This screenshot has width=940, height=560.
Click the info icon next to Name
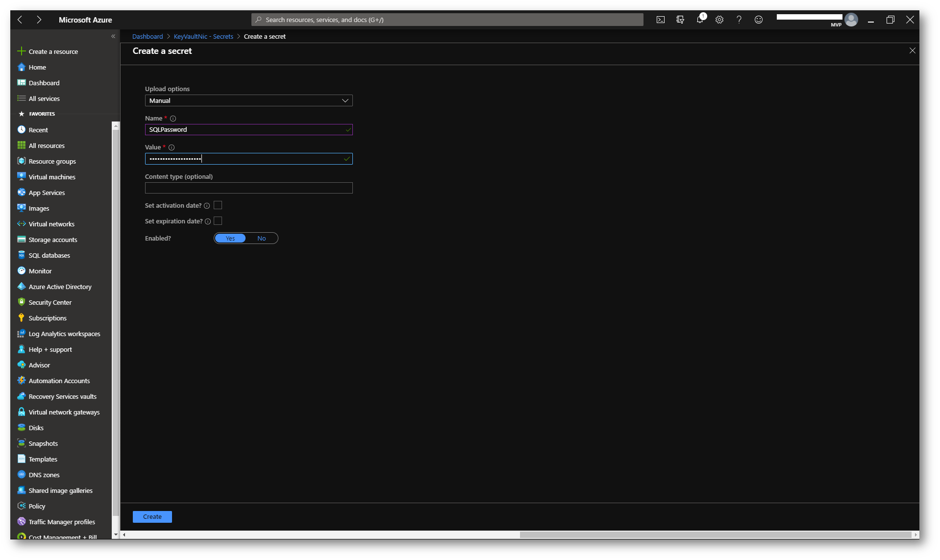pos(173,119)
